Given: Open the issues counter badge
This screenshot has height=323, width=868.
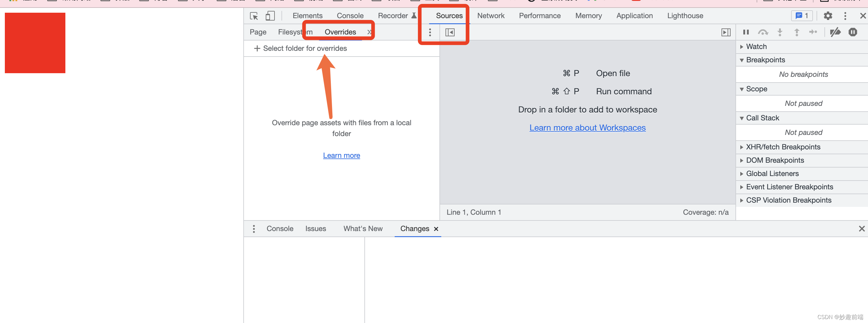Looking at the screenshot, I should 802,16.
